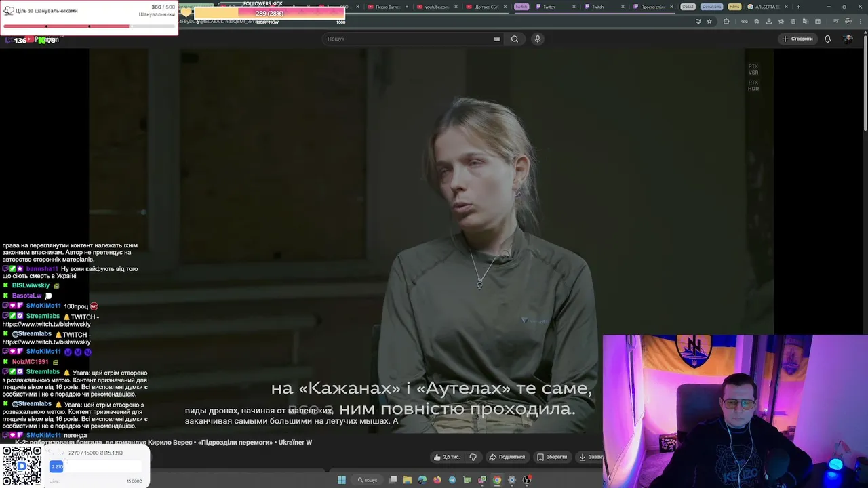Open the browser extensions puzzle icon

726,21
